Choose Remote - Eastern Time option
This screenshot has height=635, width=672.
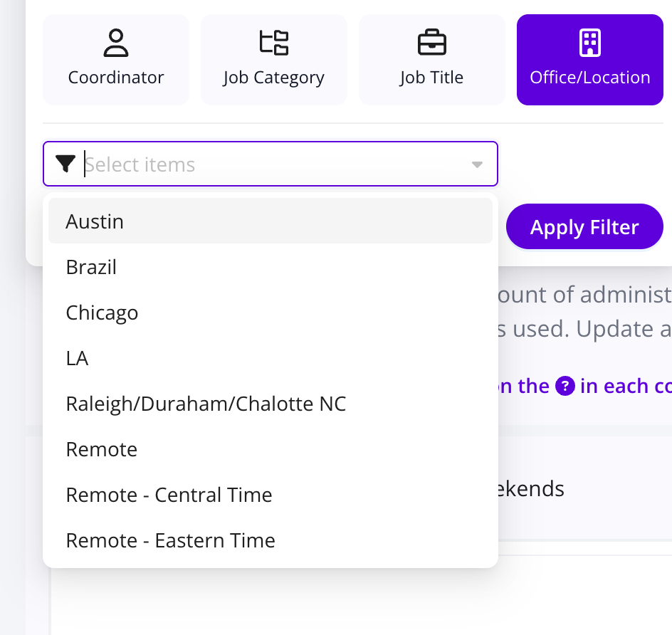pos(271,540)
